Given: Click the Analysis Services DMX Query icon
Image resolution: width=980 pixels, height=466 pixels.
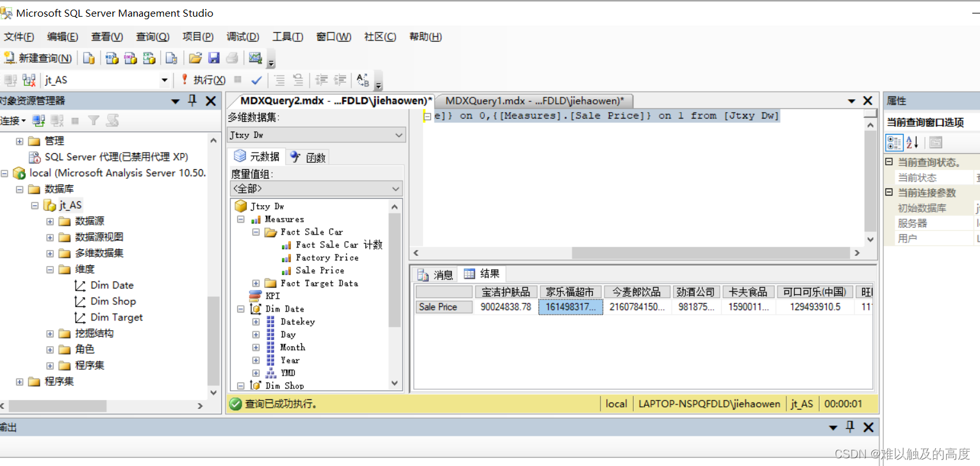Looking at the screenshot, I should [x=131, y=58].
